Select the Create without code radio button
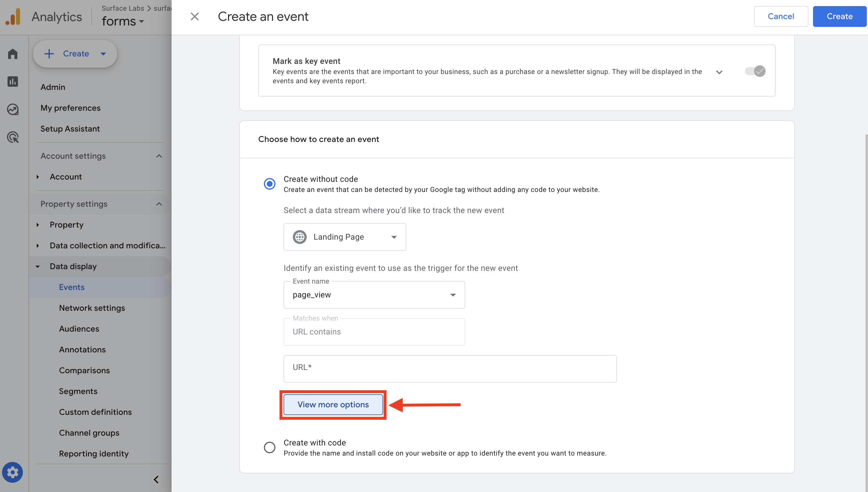 (x=269, y=184)
